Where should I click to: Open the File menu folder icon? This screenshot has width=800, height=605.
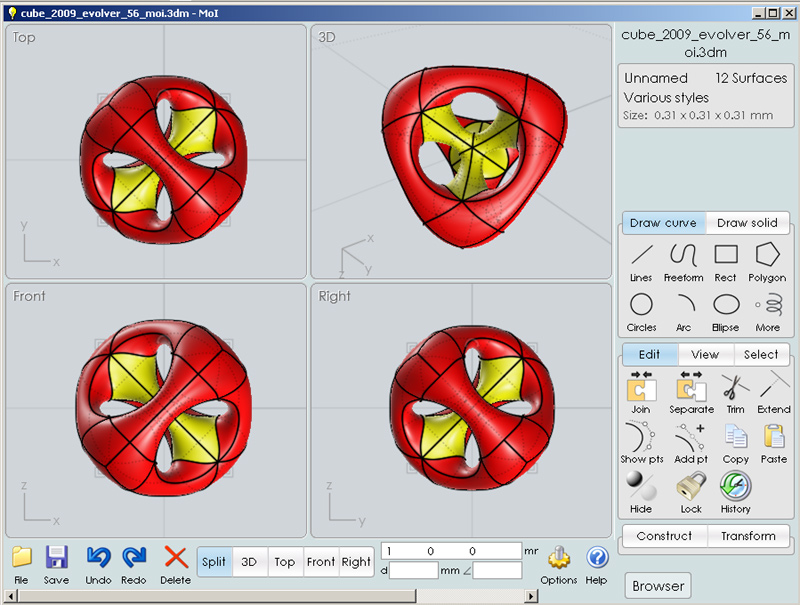(x=21, y=565)
